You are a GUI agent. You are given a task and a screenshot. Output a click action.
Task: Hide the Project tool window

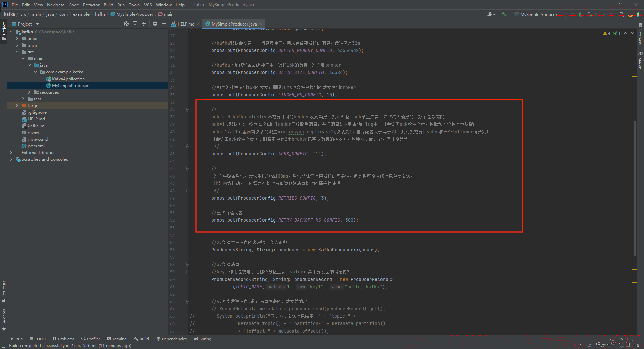point(164,24)
